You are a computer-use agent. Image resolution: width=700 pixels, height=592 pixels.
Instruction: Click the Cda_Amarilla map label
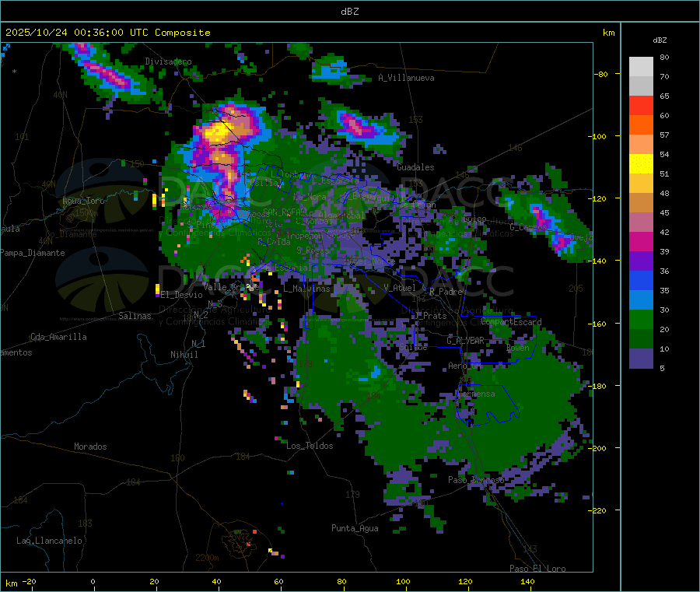click(x=58, y=337)
